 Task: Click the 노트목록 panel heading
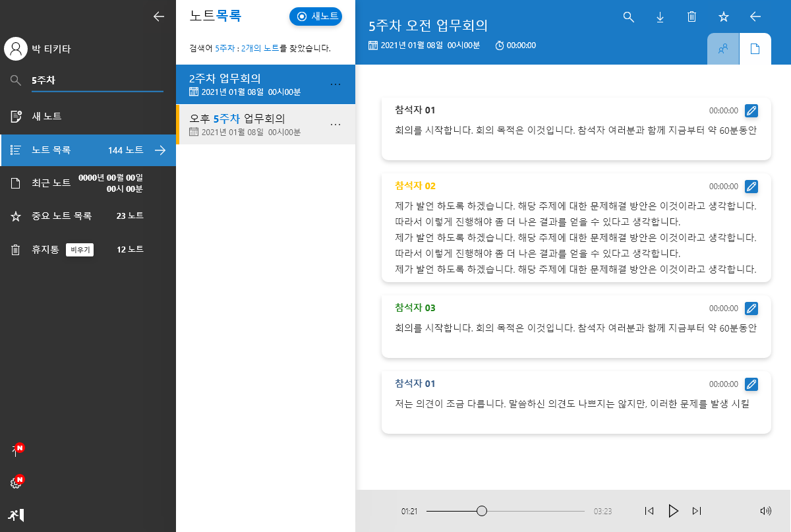[215, 16]
